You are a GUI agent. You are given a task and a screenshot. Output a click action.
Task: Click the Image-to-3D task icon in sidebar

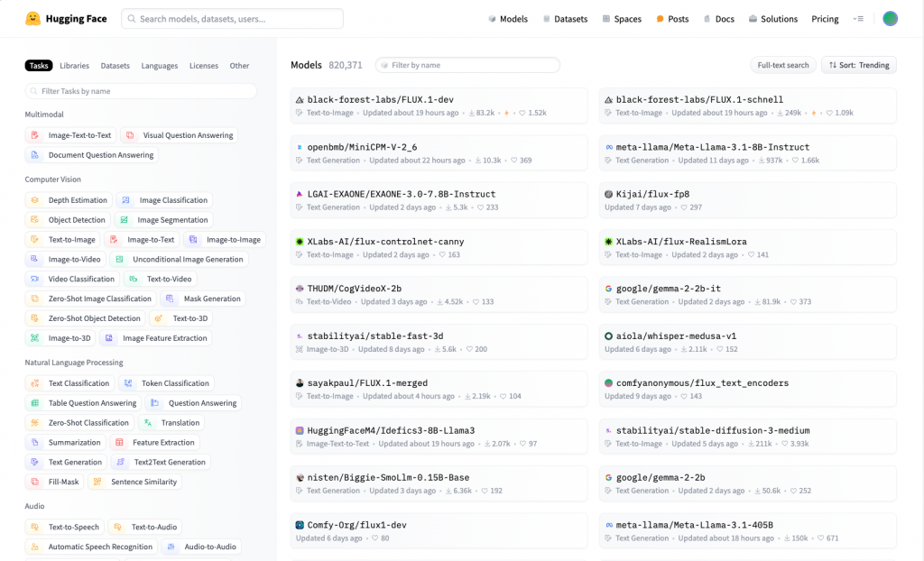pos(35,338)
